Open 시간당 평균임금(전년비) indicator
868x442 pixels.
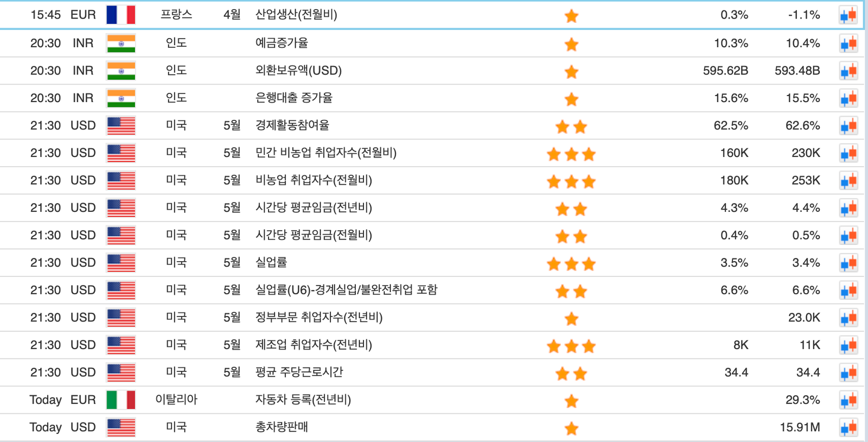point(314,207)
